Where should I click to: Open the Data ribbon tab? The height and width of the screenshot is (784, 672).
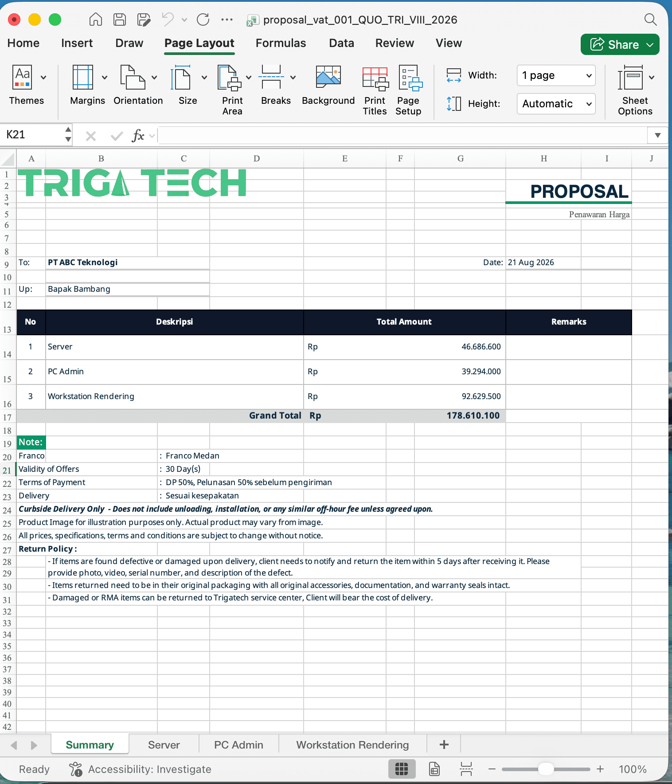(x=342, y=43)
